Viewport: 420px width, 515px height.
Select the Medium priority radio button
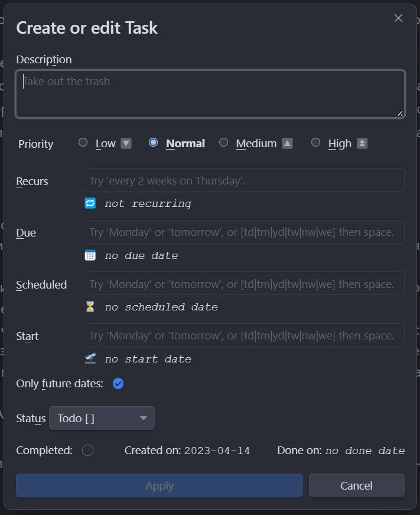click(x=223, y=142)
